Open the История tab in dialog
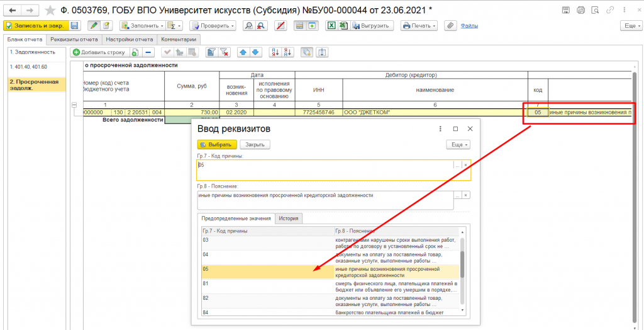This screenshot has height=330, width=644. [x=289, y=218]
